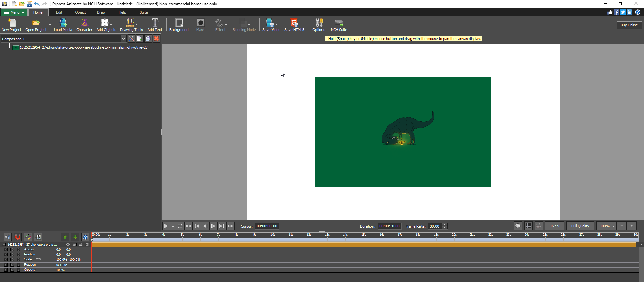The image size is (644, 282).
Task: Move layer up with green arrow
Action: click(x=65, y=237)
